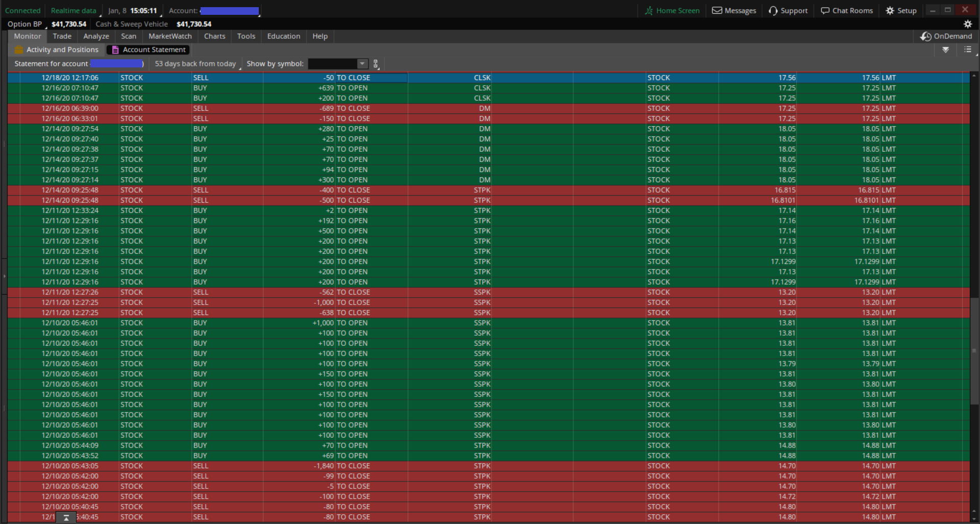Switch to the Monitor tab
Screen dimensions: 980x524
tap(28, 36)
